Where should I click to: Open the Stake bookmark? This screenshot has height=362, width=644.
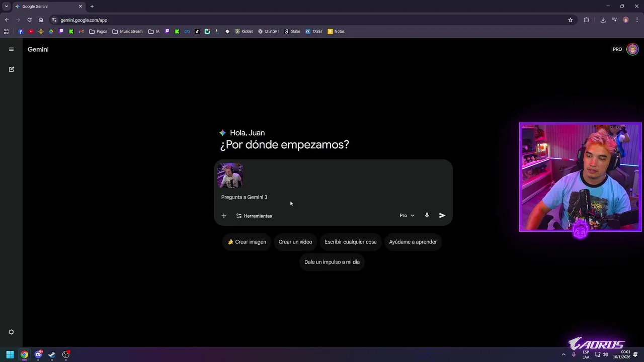click(292, 31)
